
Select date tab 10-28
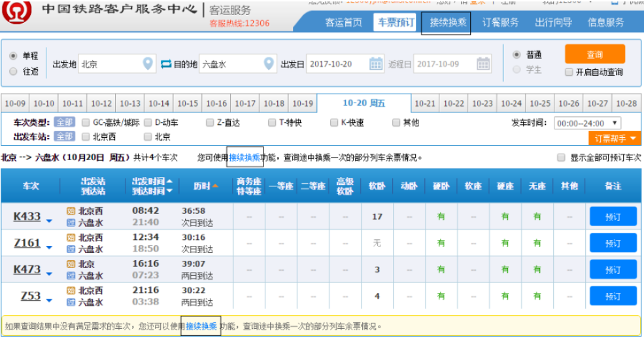[626, 103]
